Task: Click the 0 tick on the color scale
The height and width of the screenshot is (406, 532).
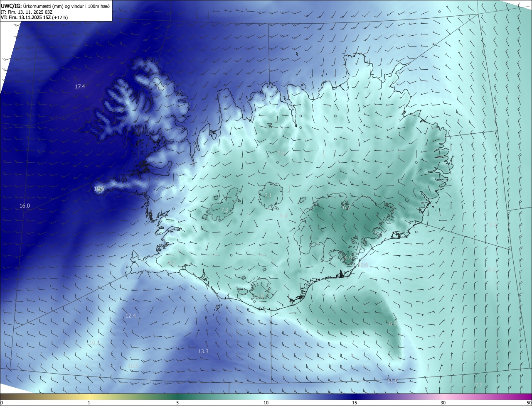Action: [x=2, y=403]
